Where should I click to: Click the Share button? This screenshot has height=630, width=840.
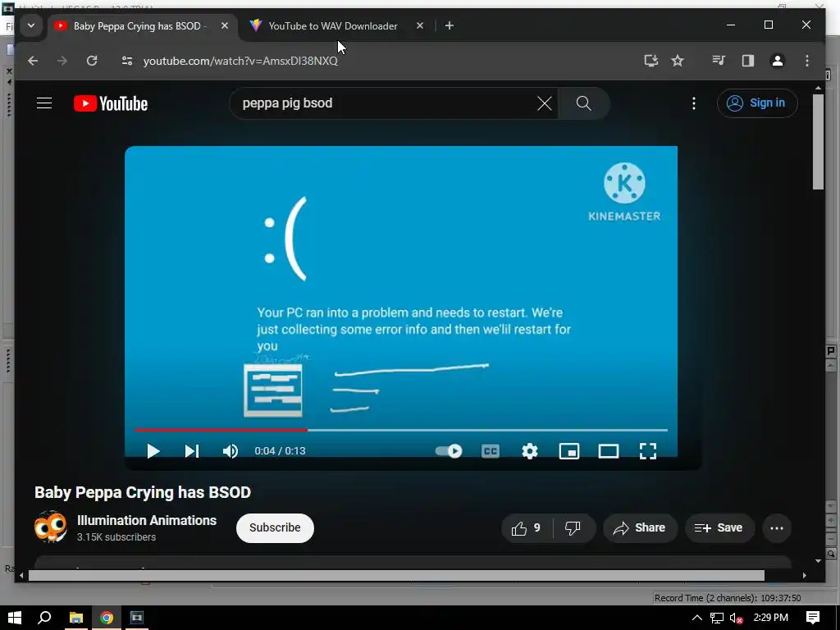pos(640,528)
